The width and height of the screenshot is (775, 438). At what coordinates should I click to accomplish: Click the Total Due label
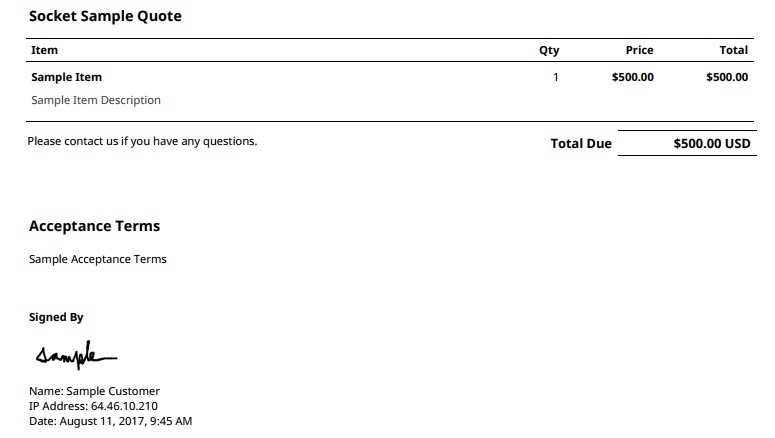click(581, 143)
